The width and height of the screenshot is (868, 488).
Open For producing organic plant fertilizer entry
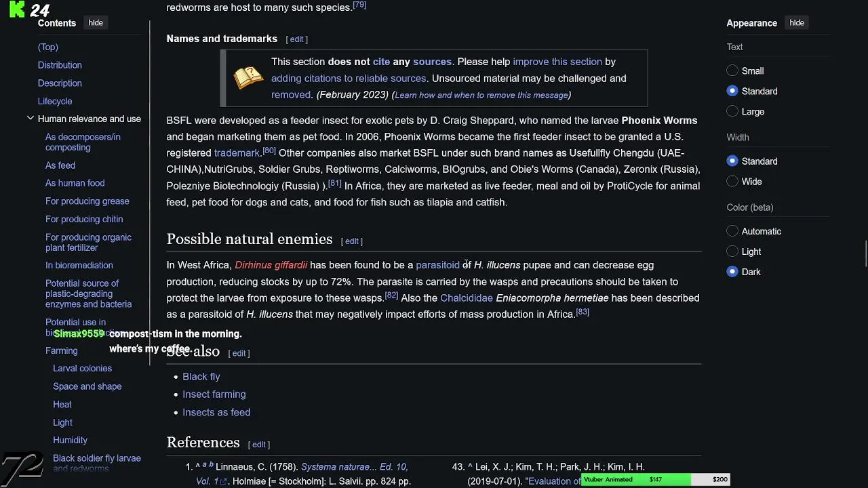pos(88,243)
